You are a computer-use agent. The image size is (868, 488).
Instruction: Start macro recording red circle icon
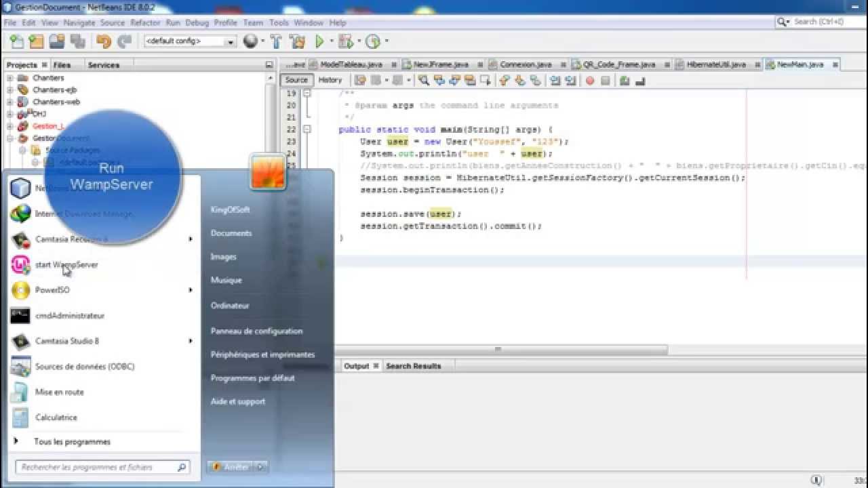[x=590, y=81]
